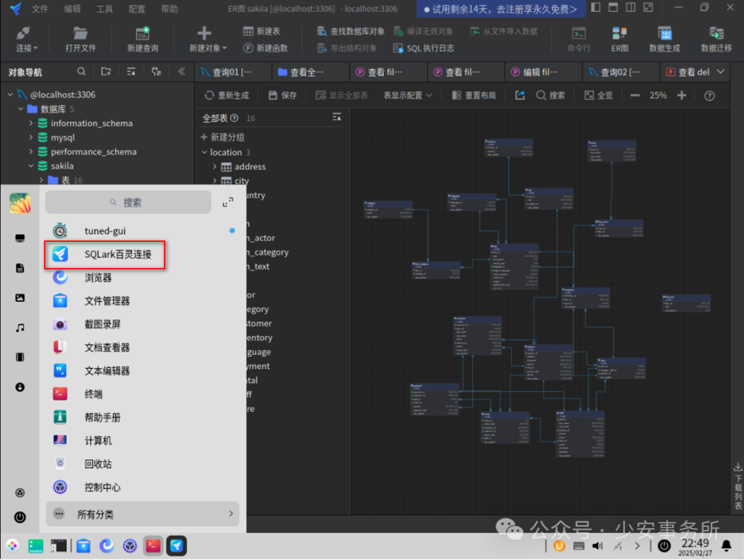The height and width of the screenshot is (560, 744).
Task: Click the 数据生成 toolbar icon
Action: (x=664, y=39)
